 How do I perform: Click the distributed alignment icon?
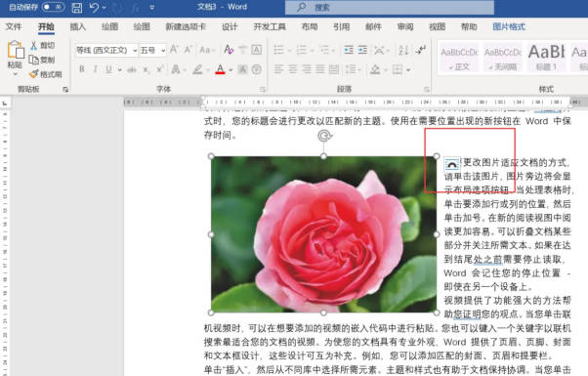coord(334,69)
